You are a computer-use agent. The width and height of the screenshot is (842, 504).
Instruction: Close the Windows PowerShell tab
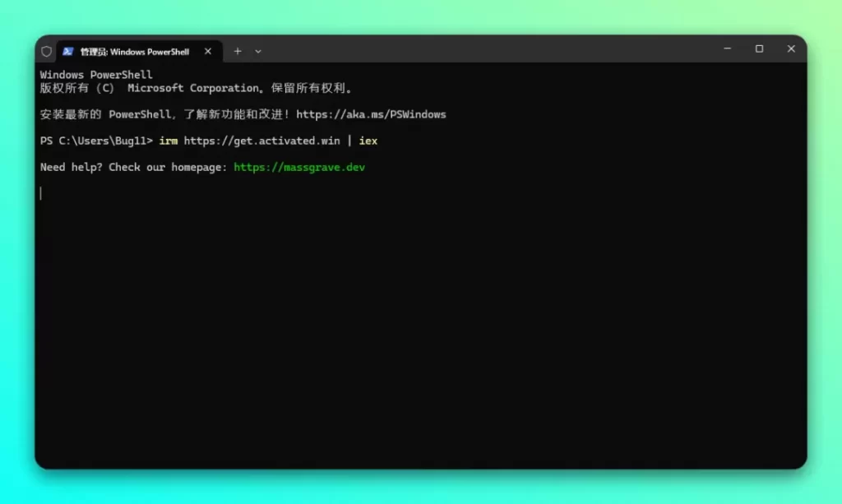pyautogui.click(x=208, y=51)
